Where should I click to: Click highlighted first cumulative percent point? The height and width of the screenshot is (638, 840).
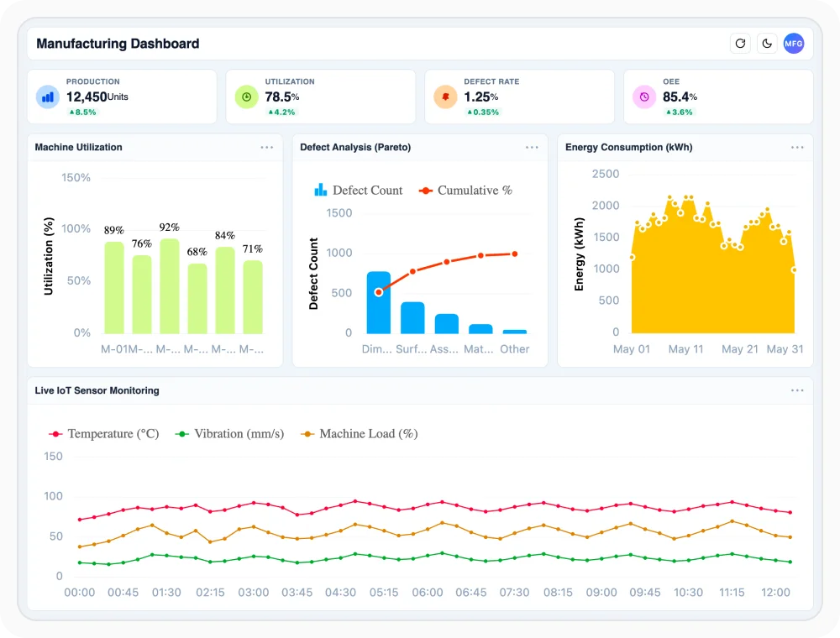(x=379, y=292)
